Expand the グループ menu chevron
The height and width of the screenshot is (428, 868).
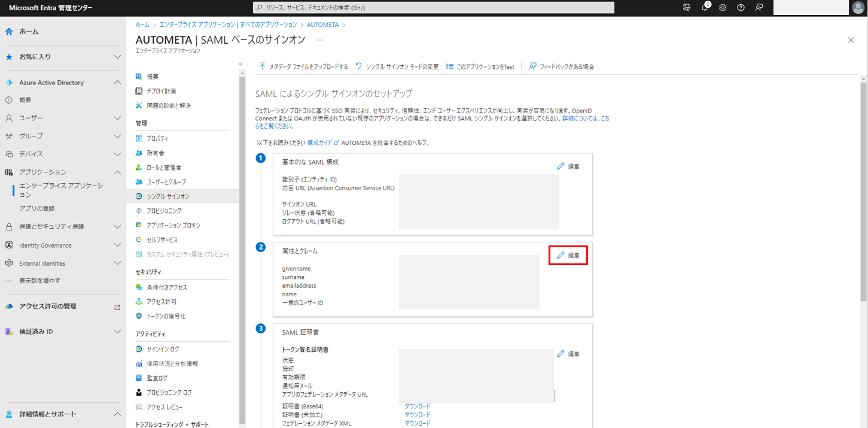point(117,136)
